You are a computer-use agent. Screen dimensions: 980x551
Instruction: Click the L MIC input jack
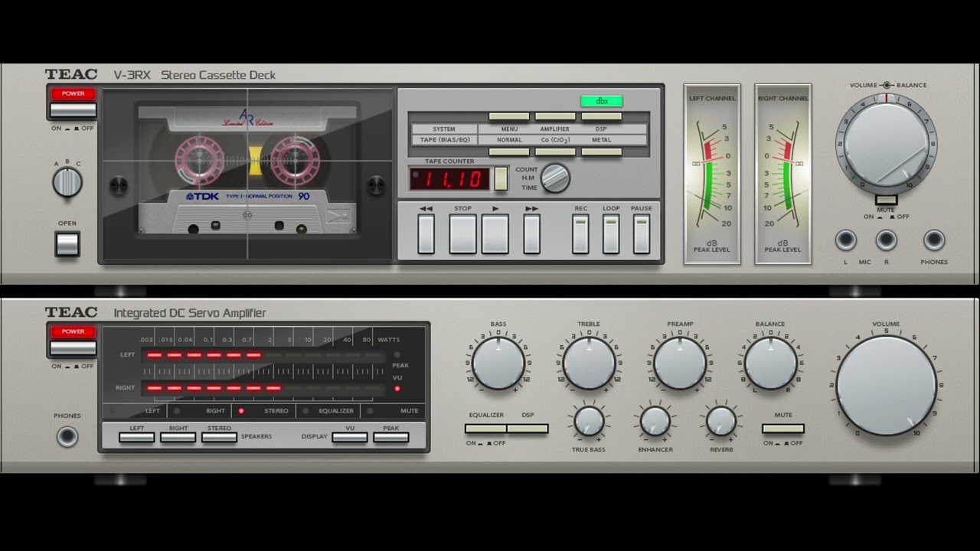pos(846,240)
